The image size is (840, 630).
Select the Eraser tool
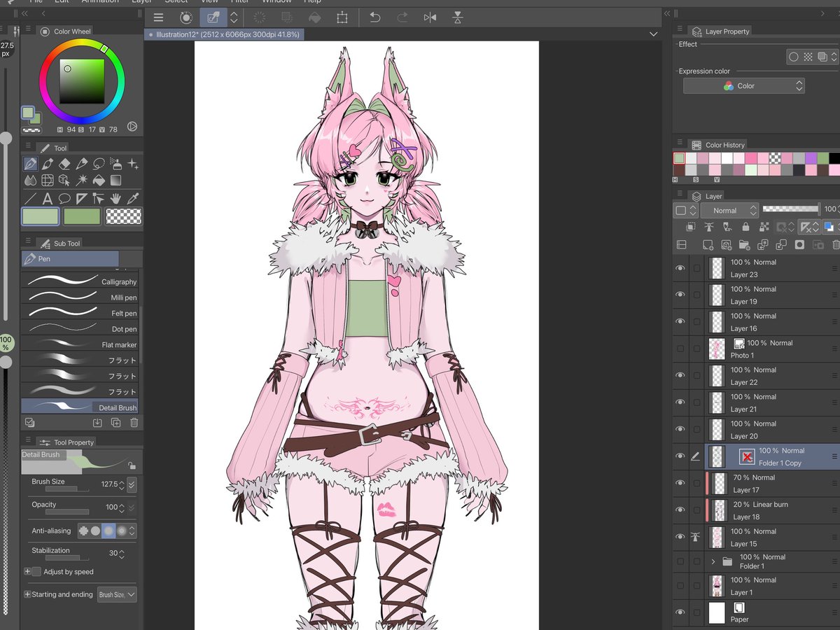pyautogui.click(x=65, y=164)
